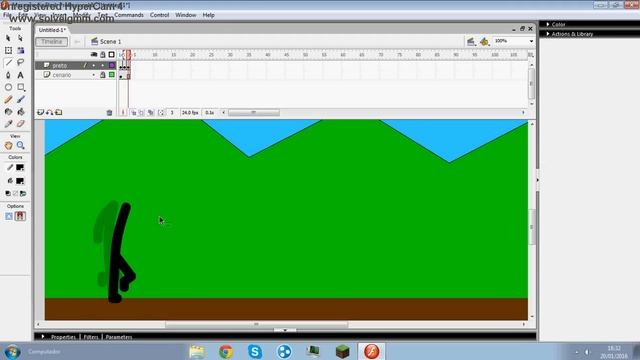The image size is (640, 360).
Task: Select the Subselection tool
Action: 20,38
